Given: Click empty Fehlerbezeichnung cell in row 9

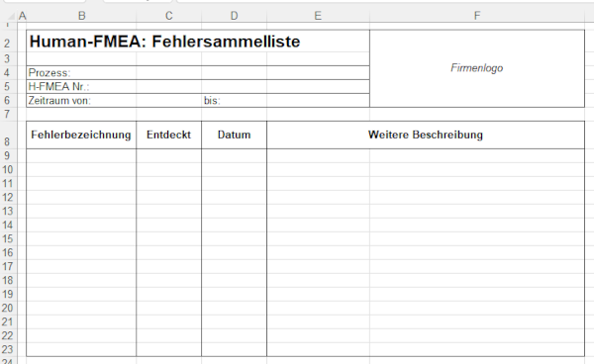Looking at the screenshot, I should [x=81, y=156].
